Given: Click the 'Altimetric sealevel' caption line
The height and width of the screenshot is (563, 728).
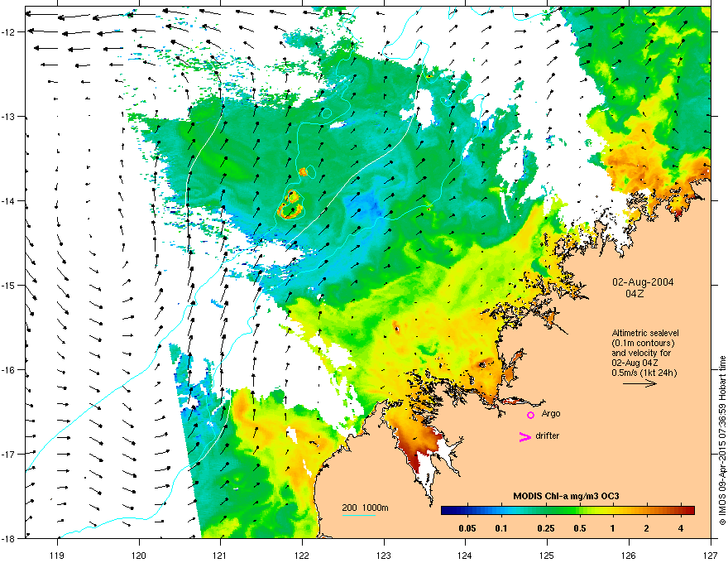Looking at the screenshot, I should coord(645,333).
